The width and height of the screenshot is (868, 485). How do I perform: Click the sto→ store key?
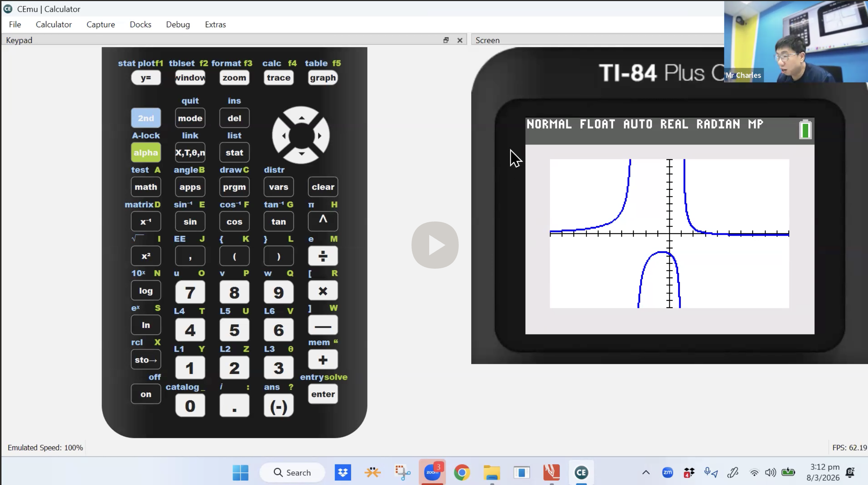146,360
